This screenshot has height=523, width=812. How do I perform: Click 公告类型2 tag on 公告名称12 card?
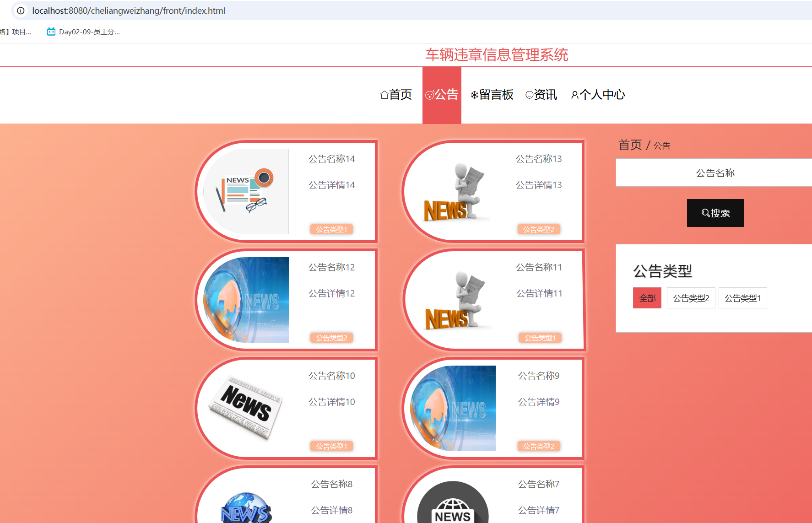pyautogui.click(x=331, y=338)
